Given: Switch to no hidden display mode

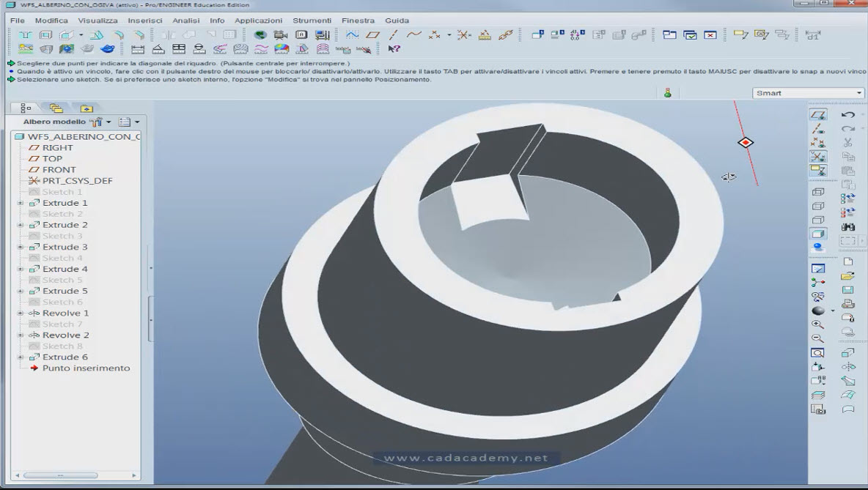Looking at the screenshot, I should (817, 220).
